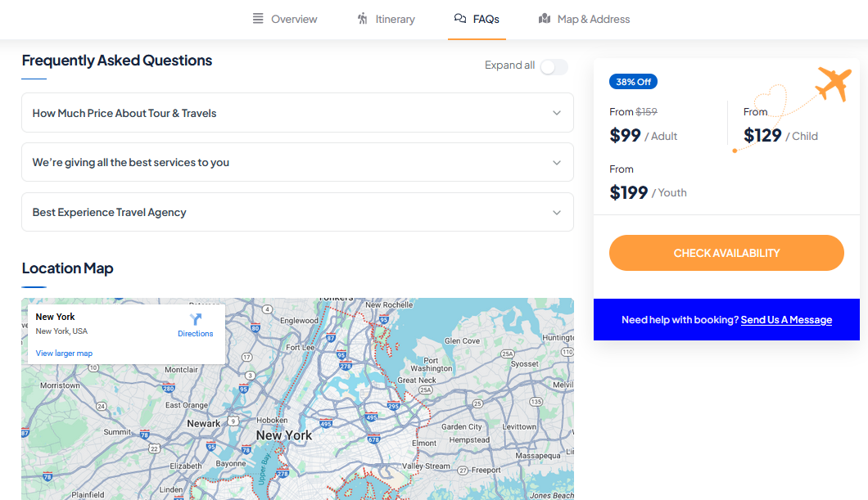Select the FAQs tab
The height and width of the screenshot is (500, 868).
click(x=477, y=20)
